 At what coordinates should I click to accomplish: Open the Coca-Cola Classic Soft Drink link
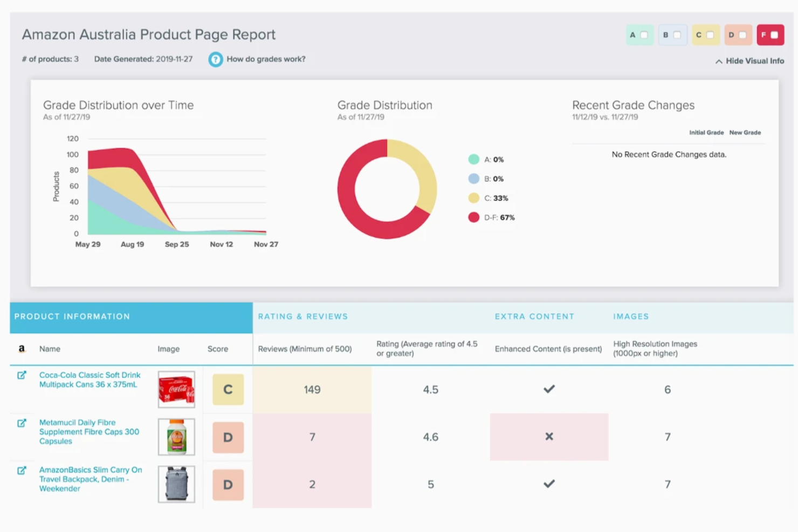[90, 379]
